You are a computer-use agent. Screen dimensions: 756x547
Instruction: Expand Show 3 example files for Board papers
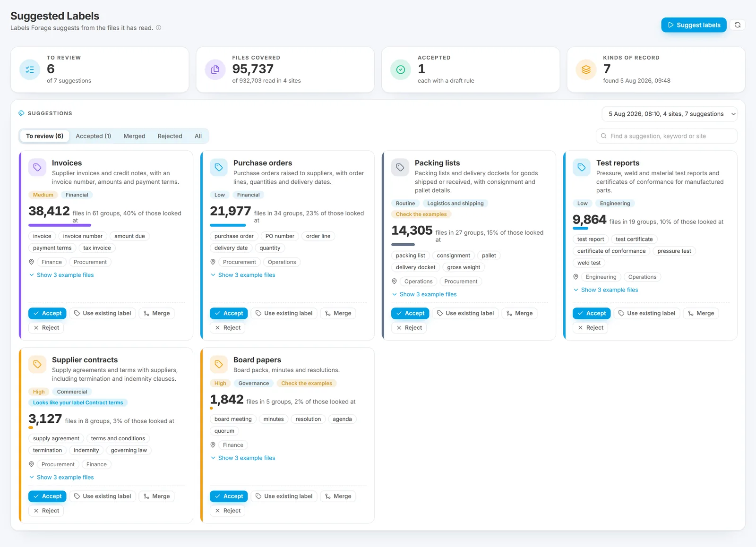[243, 458]
